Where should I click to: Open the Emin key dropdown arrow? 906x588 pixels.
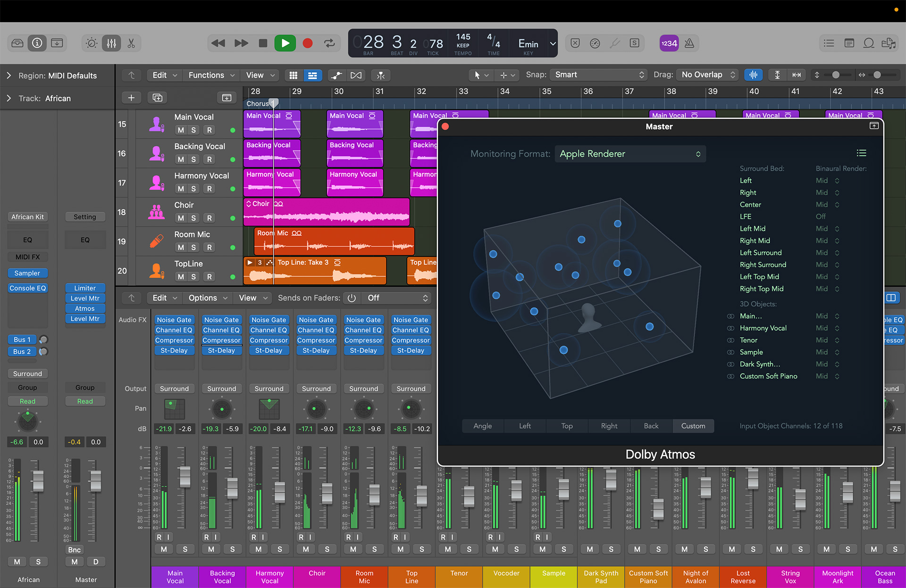click(x=553, y=43)
